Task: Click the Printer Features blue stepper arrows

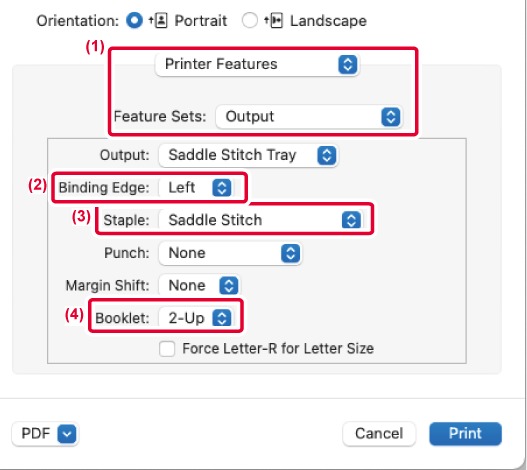Action: [x=348, y=64]
